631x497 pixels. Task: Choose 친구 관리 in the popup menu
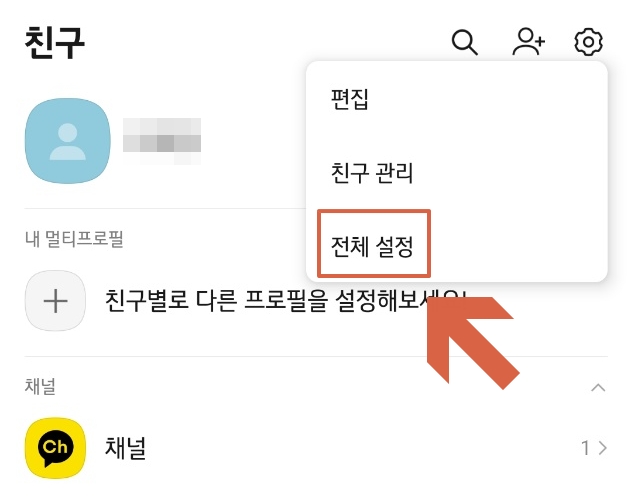[x=372, y=173]
